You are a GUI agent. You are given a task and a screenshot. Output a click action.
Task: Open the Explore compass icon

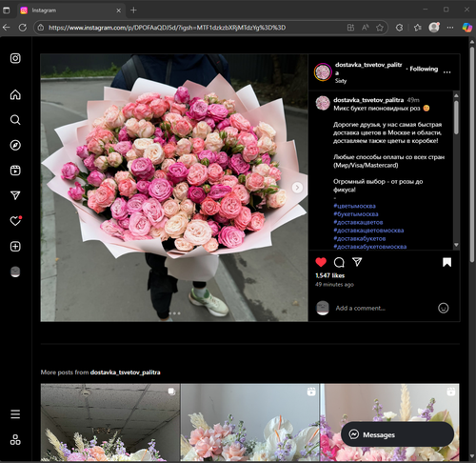(x=15, y=145)
